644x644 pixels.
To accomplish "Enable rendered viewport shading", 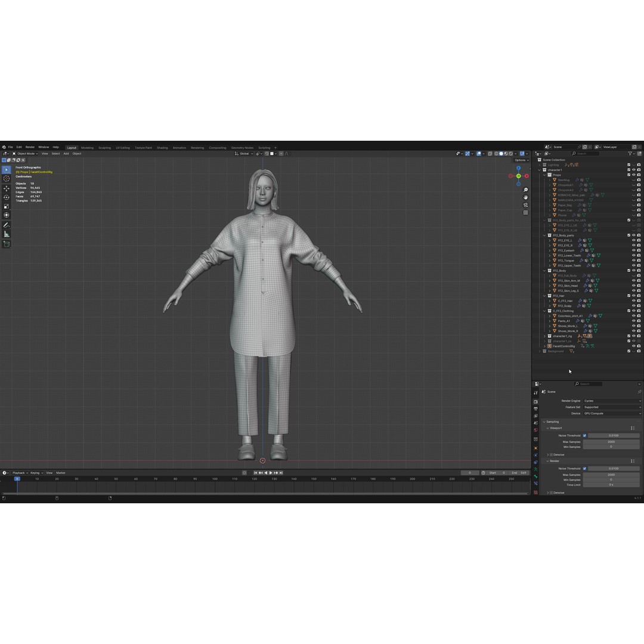I will 511,154.
